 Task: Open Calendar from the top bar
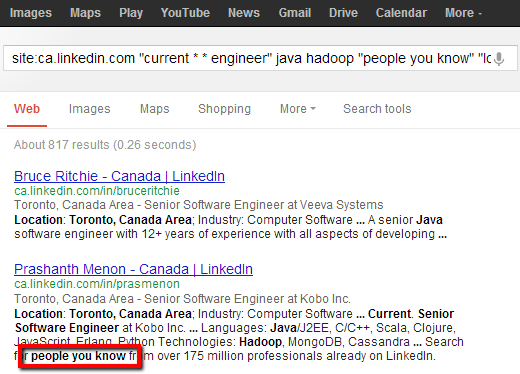click(x=401, y=13)
